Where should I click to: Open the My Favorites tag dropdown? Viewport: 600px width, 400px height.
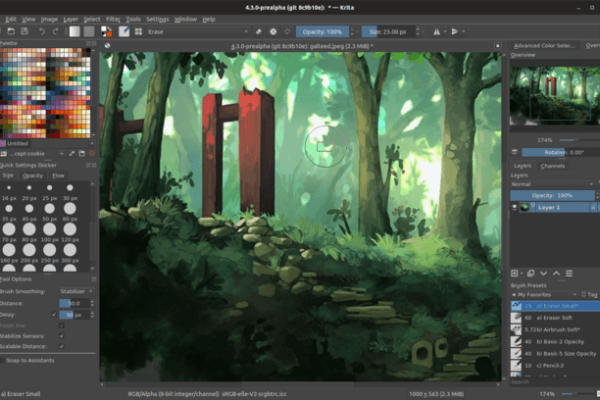[x=545, y=294]
